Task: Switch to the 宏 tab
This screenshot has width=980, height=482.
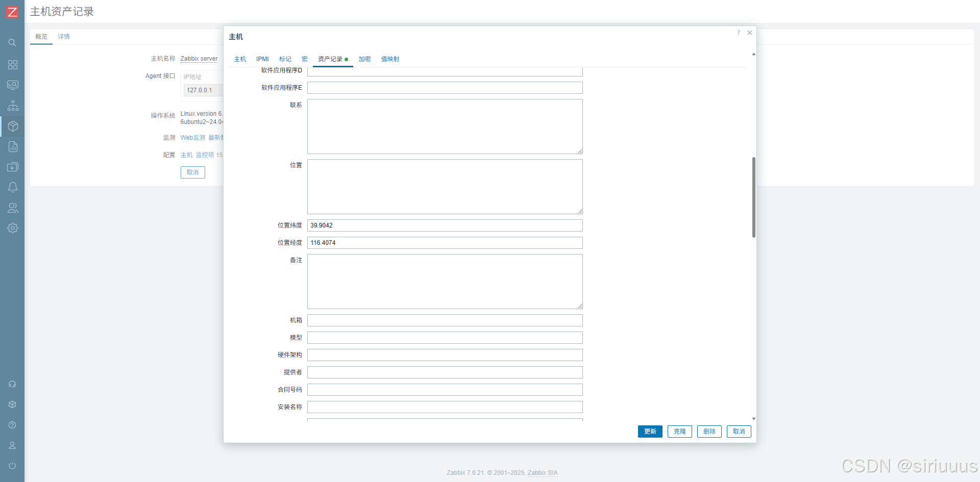Action: coord(305,59)
